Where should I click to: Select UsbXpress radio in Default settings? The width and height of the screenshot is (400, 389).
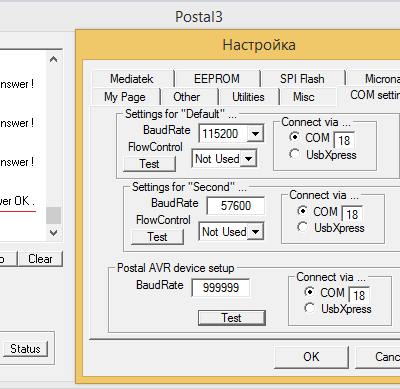tap(294, 154)
